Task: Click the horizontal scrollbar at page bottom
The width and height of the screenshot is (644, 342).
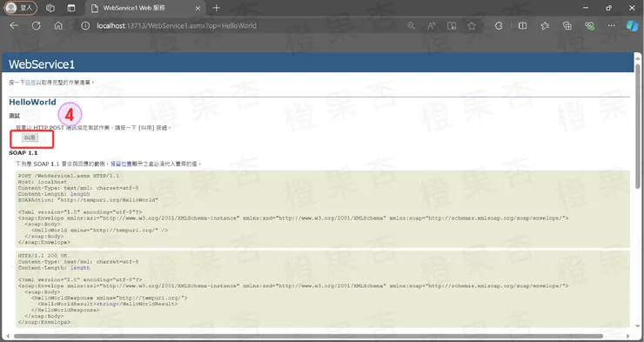Action: 308,336
